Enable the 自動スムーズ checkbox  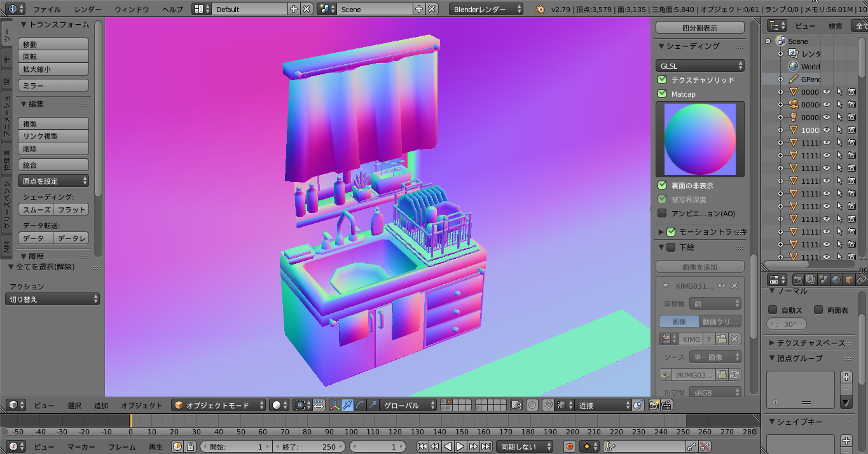point(773,310)
